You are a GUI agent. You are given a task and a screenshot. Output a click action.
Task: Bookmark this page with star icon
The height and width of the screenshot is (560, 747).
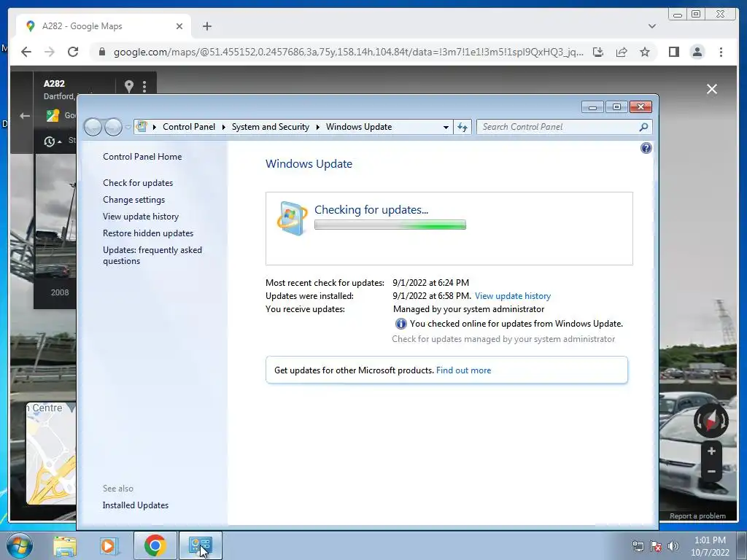point(645,52)
